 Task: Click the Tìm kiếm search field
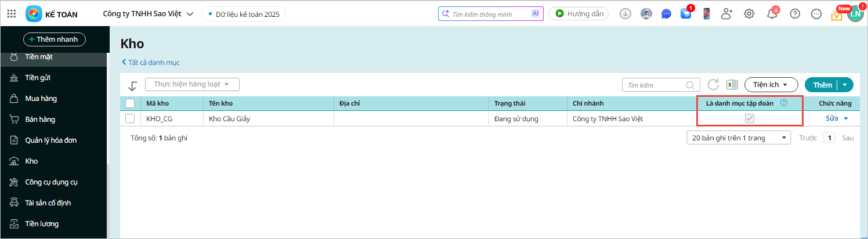[654, 85]
